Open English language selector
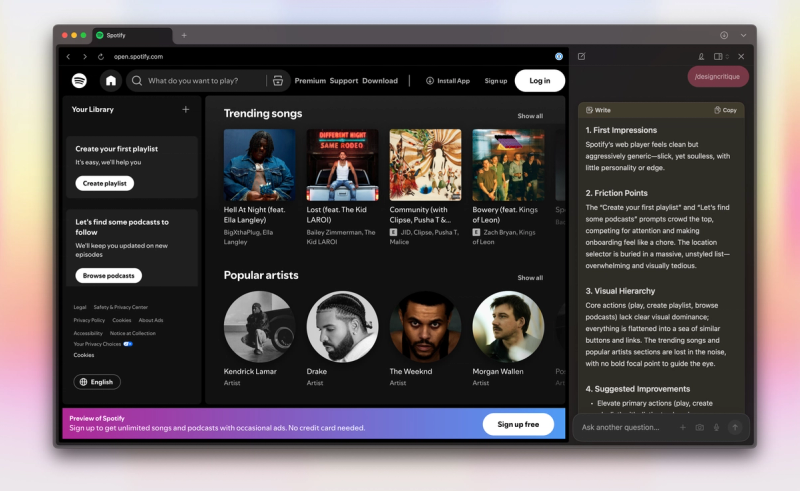Image resolution: width=800 pixels, height=491 pixels. point(97,382)
